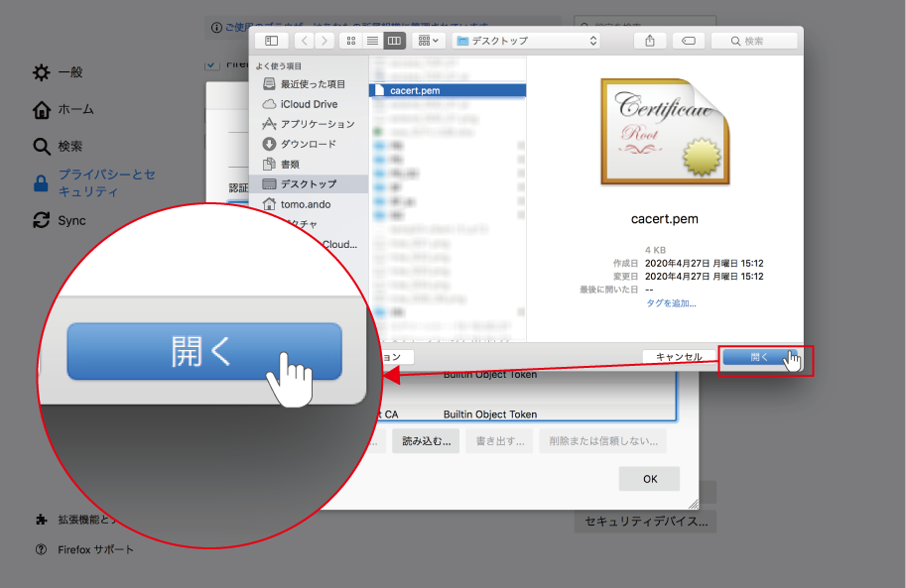Viewport: 906px width, 588px height.
Task: Click the certificate preview thumbnail
Action: point(665,132)
